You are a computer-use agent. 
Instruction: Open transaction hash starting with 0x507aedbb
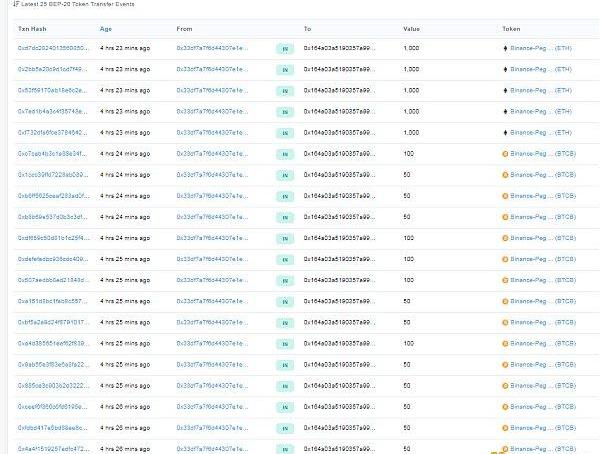click(53, 280)
